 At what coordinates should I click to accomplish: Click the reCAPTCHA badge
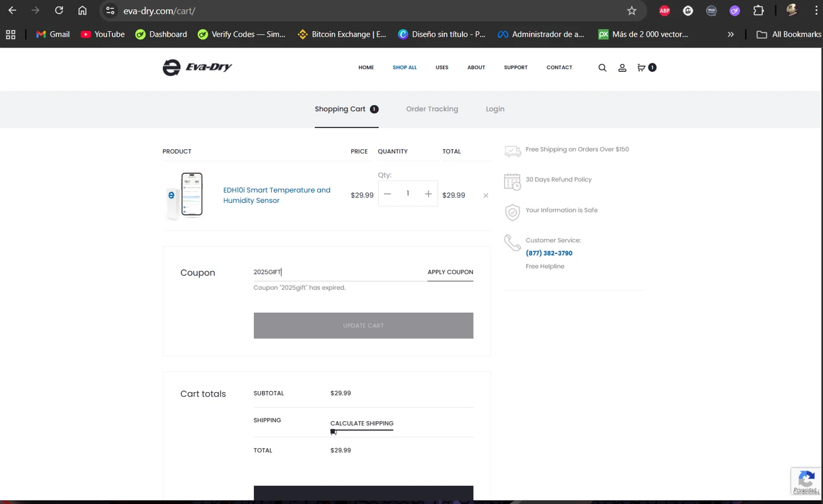[806, 482]
